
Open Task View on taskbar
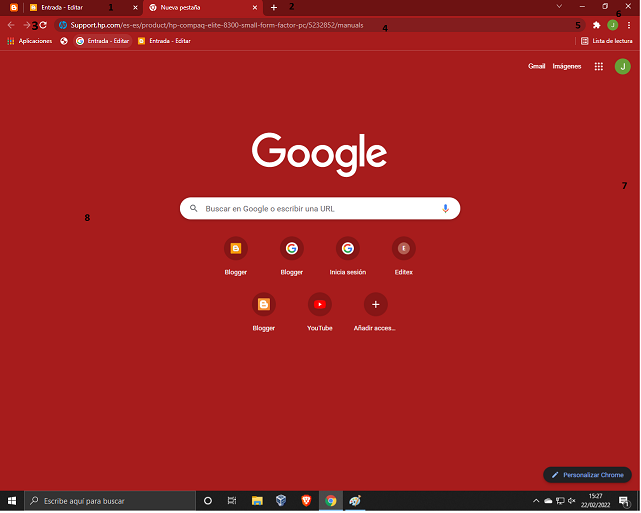point(232,501)
